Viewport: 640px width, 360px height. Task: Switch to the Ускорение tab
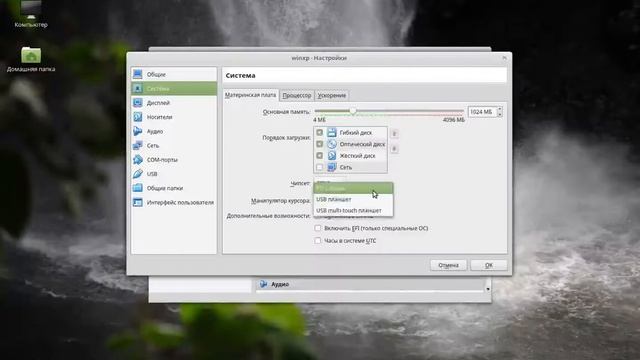332,95
